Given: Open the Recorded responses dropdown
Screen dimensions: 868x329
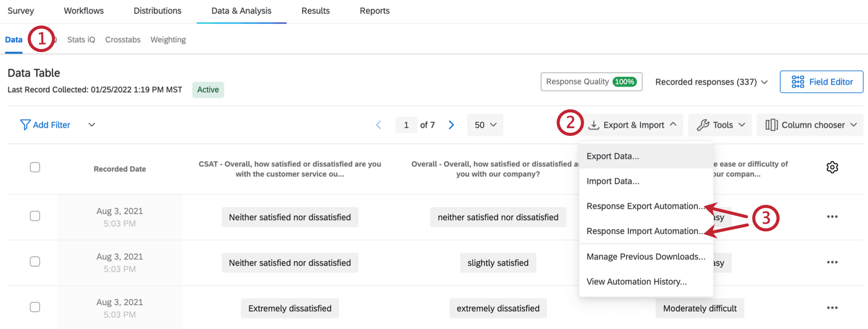Looking at the screenshot, I should [711, 82].
